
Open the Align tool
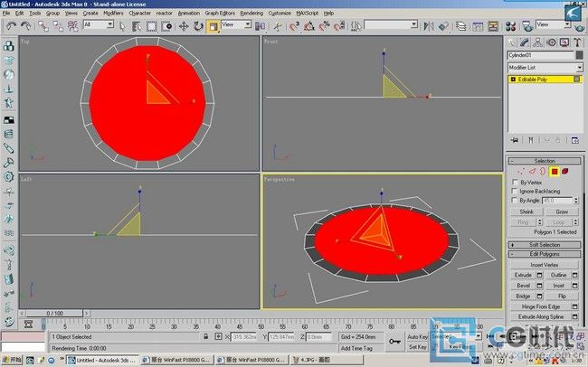[443, 26]
